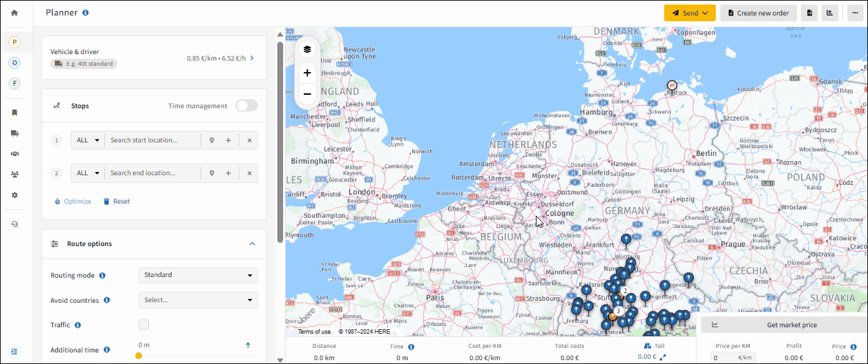Click the left panel vertical scrollbar
Viewport: 868px width, 364px height.
(x=280, y=142)
